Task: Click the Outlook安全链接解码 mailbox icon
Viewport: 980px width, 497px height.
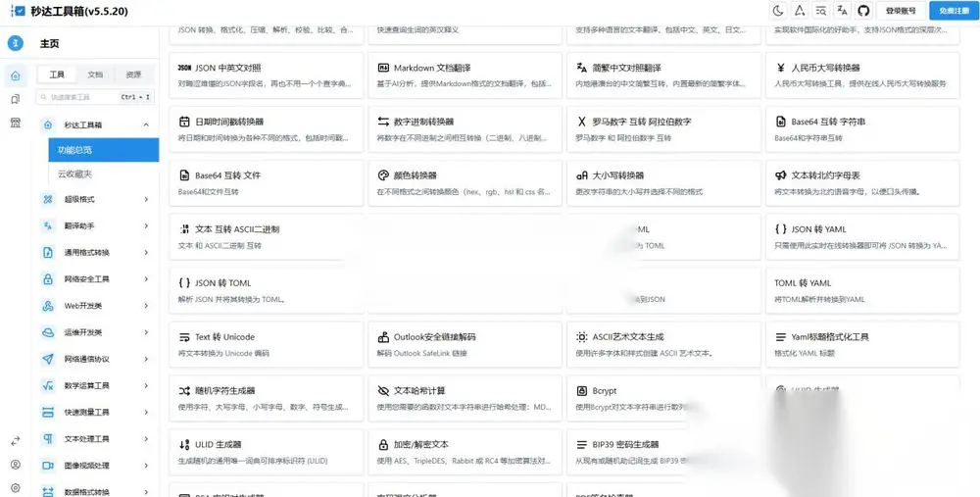Action: click(x=383, y=337)
